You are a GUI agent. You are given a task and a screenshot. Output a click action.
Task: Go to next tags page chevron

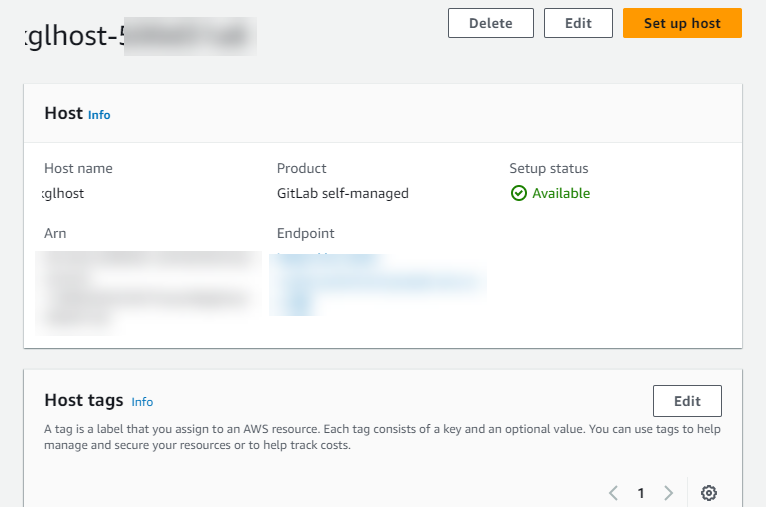[669, 493]
